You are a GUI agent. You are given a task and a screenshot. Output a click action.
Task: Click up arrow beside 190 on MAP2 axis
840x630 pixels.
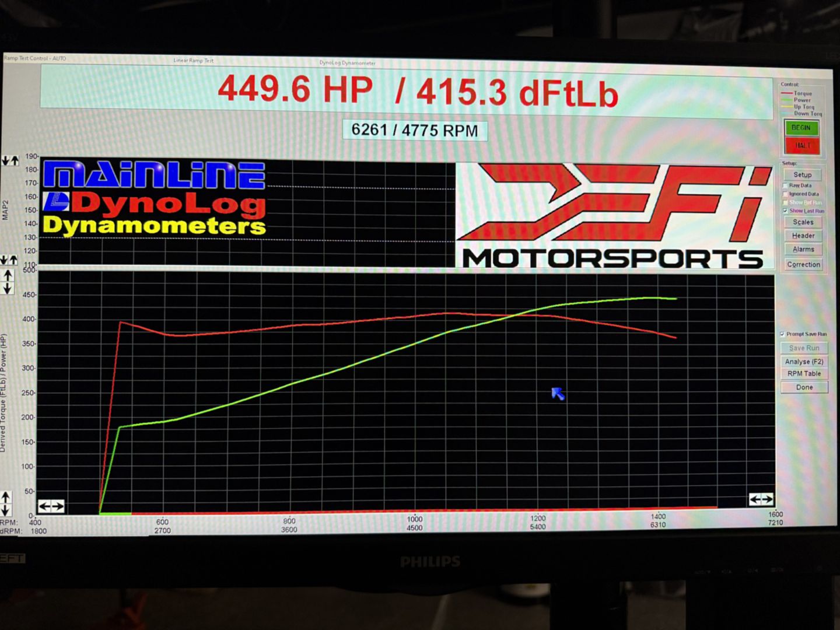[x=14, y=161]
